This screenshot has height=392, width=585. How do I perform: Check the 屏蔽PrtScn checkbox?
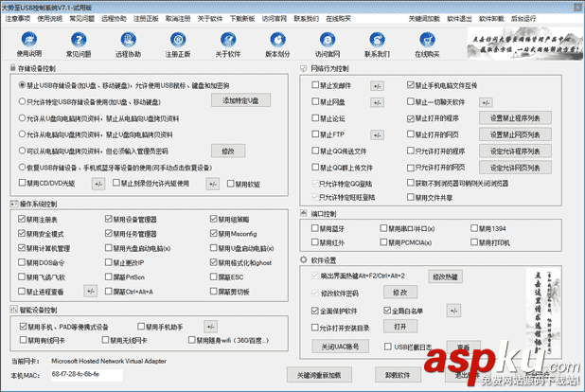pyautogui.click(x=109, y=277)
